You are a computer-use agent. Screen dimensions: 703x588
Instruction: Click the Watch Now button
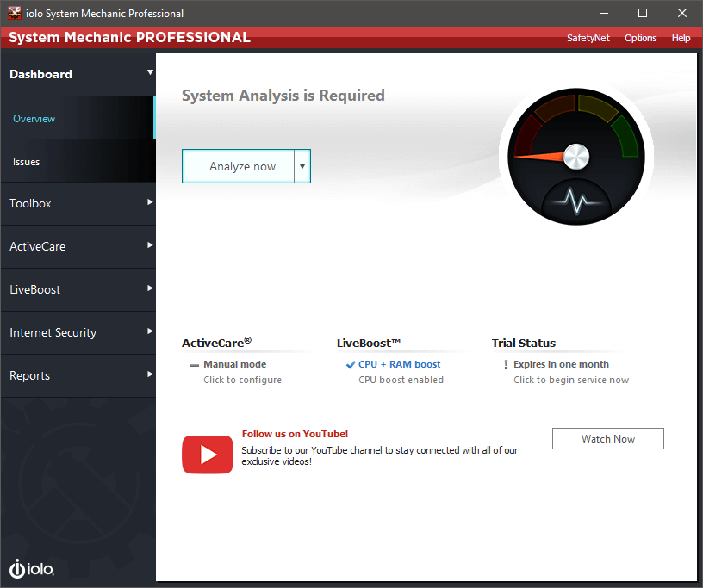tap(608, 438)
